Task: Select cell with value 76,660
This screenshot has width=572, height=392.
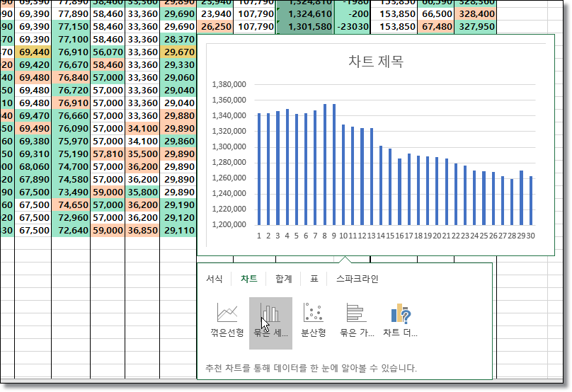Action: pos(71,116)
